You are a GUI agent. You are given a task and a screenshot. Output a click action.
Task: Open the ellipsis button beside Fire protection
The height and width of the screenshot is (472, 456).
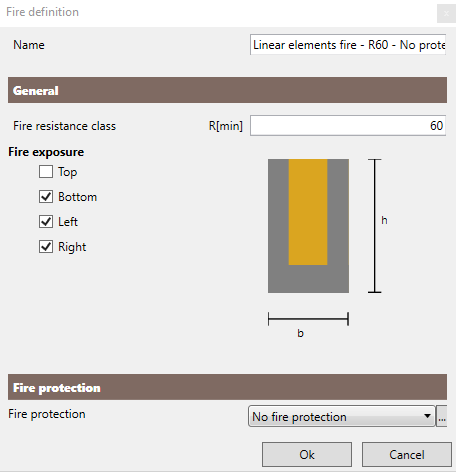point(442,416)
